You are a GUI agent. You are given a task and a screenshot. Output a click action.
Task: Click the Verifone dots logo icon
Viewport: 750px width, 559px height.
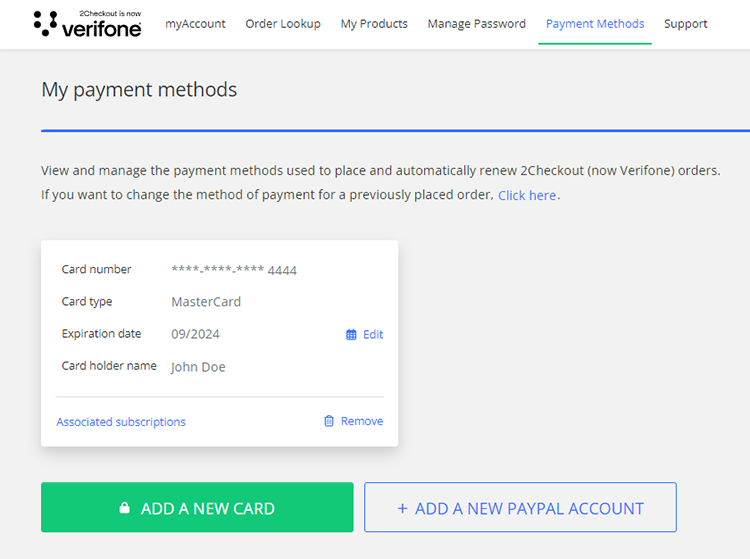point(45,24)
